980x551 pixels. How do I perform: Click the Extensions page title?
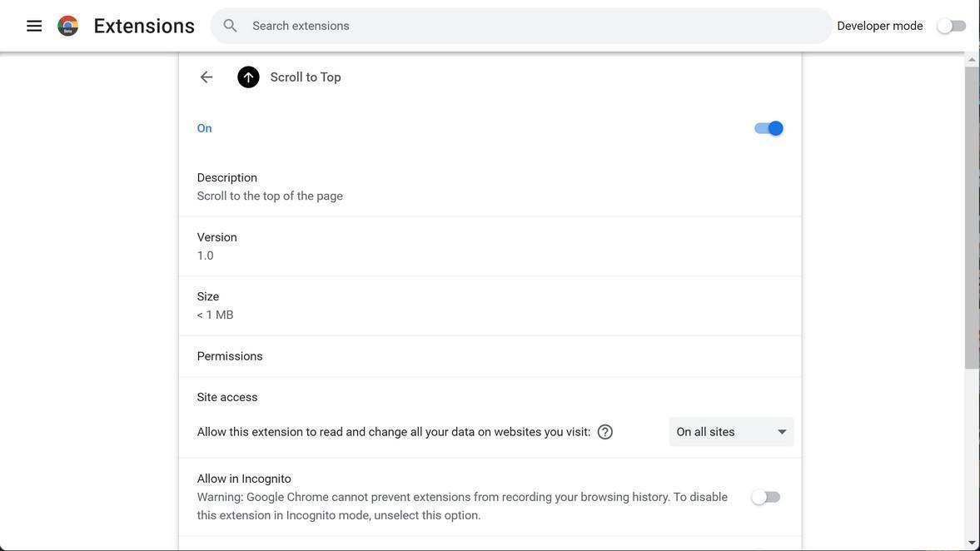coord(144,26)
